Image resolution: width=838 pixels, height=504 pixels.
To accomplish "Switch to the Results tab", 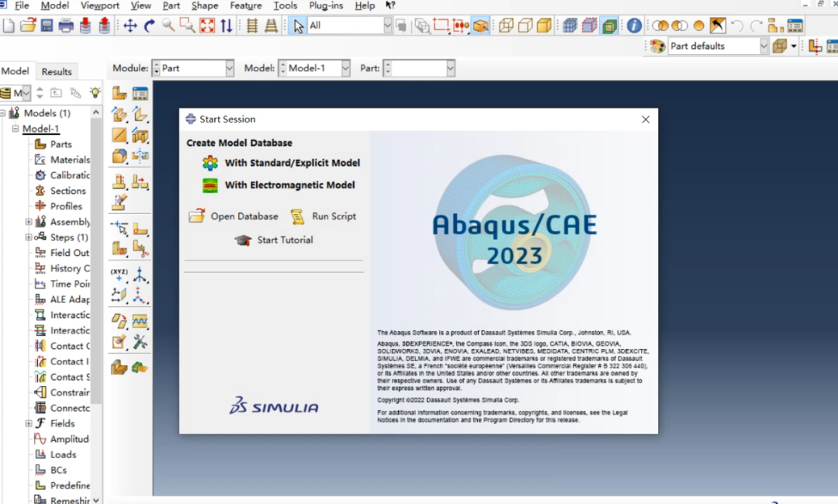I will pyautogui.click(x=57, y=71).
